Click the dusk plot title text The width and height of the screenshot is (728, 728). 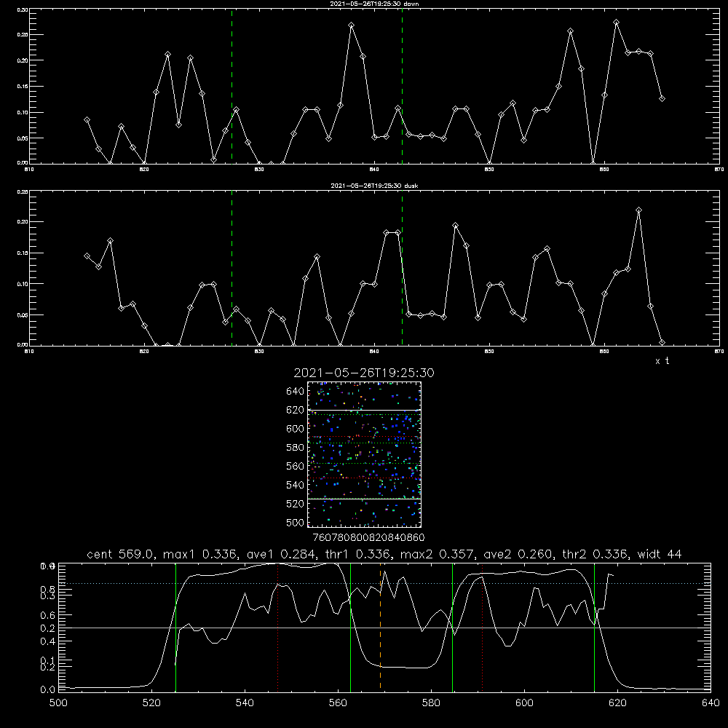374,186
